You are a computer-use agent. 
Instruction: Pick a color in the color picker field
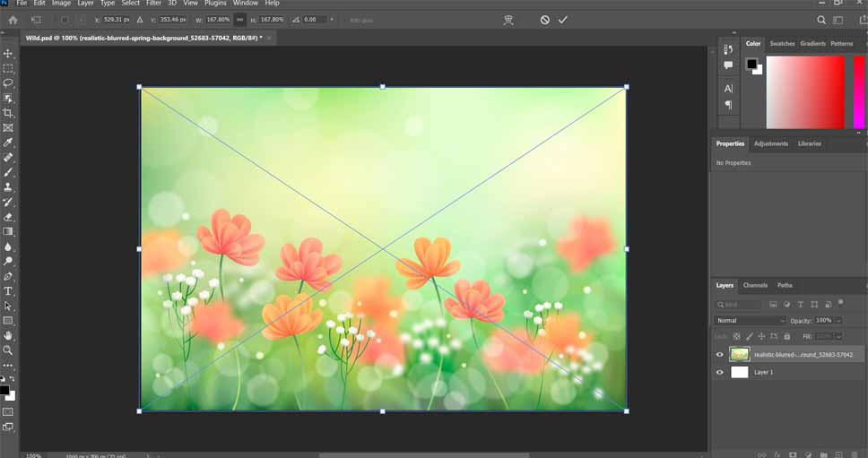[x=804, y=91]
